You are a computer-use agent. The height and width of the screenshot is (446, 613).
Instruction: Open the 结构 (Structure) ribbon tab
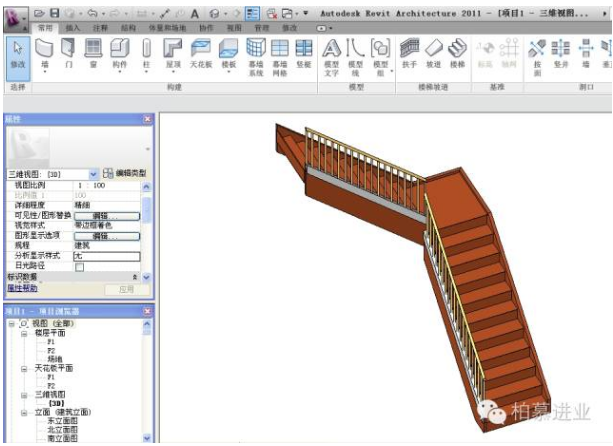tap(128, 28)
